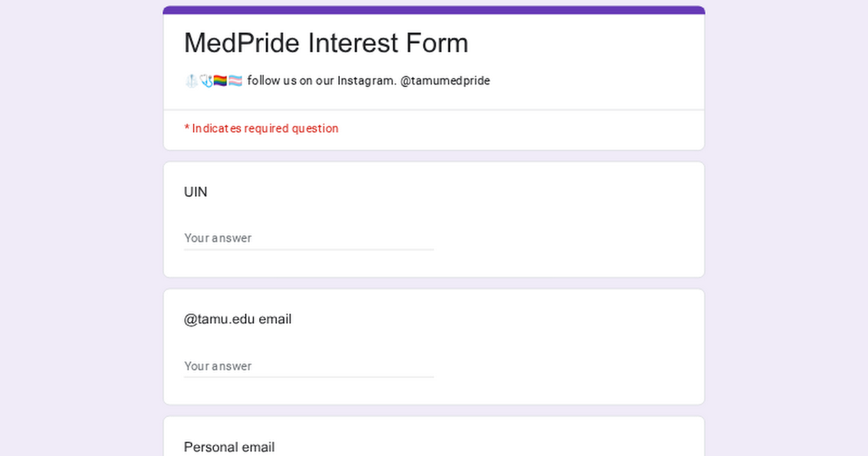
Task: Focus the @tamu.edu email answer field
Action: tap(308, 366)
